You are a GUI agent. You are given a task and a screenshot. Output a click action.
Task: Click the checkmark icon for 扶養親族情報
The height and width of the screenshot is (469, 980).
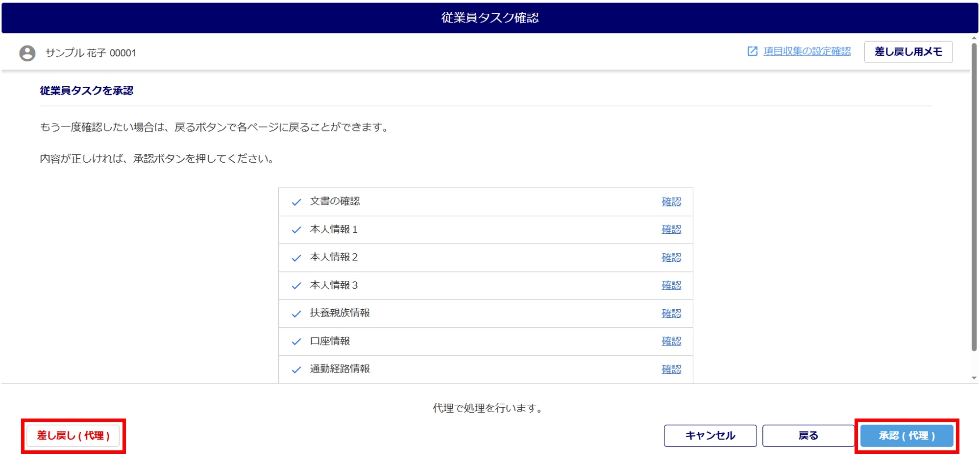[296, 314]
